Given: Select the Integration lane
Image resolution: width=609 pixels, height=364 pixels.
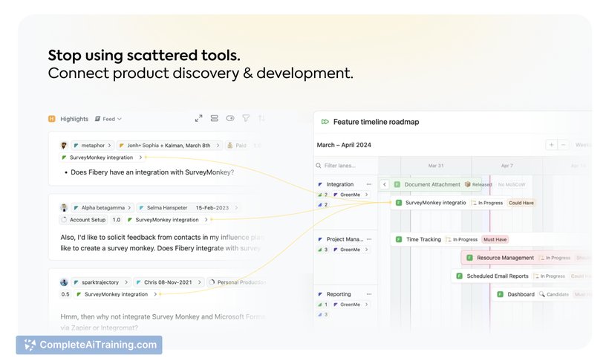Looking at the screenshot, I should click(x=340, y=184).
